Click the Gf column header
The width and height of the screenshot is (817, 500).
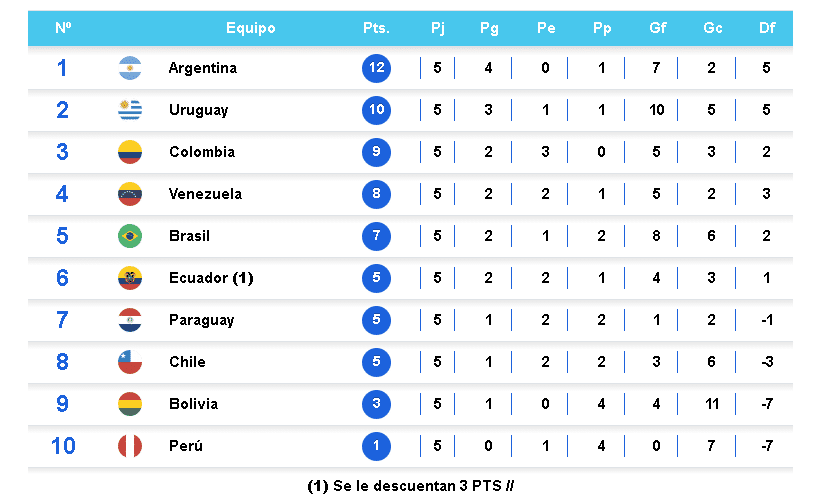click(x=657, y=28)
